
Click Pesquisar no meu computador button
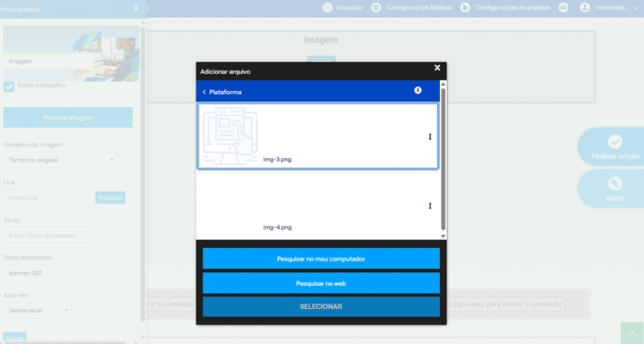tap(321, 258)
